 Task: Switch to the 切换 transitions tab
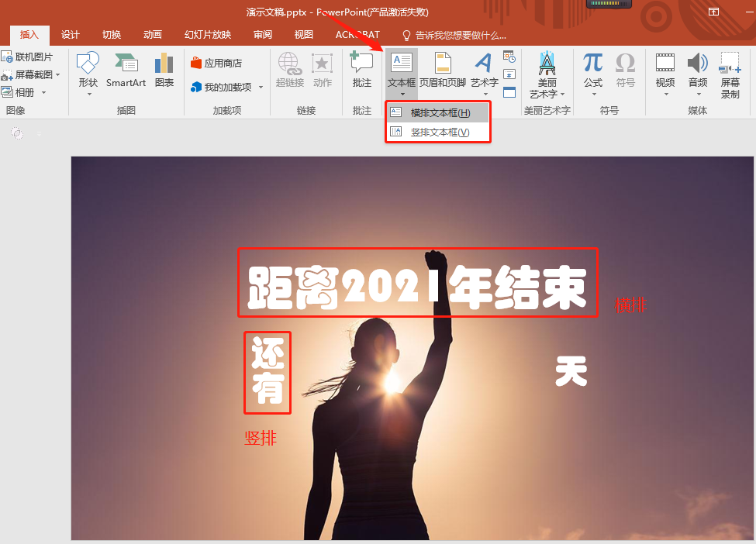click(112, 35)
